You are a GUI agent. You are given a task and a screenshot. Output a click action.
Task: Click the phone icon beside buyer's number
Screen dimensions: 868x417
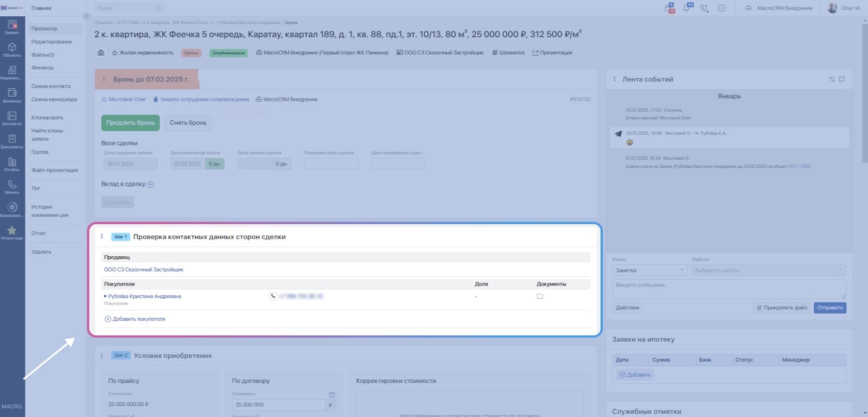pos(273,296)
